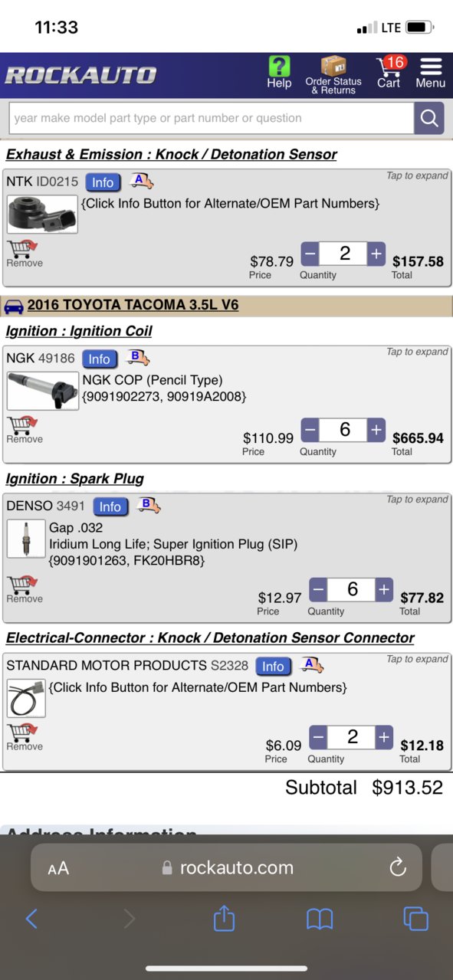The width and height of the screenshot is (453, 980).
Task: Open Order Status & Returns
Action: point(333,75)
